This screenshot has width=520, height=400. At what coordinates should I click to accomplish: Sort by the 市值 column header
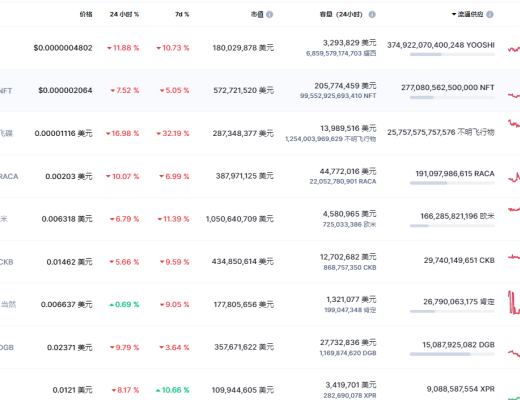coord(257,14)
